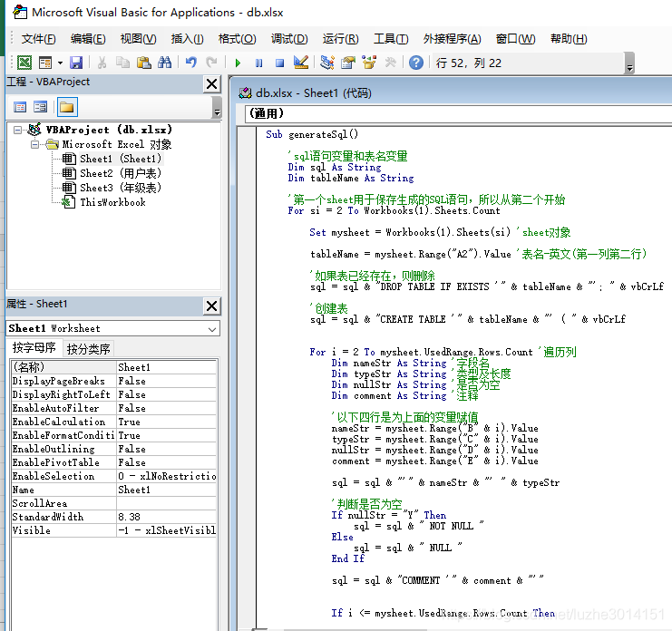The image size is (672, 631).
Task: Click the Toolbox wrench icon
Action: pos(390,63)
